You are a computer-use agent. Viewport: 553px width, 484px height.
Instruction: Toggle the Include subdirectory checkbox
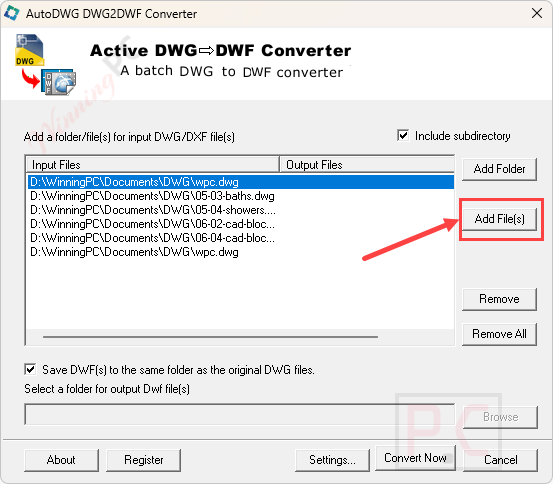403,135
